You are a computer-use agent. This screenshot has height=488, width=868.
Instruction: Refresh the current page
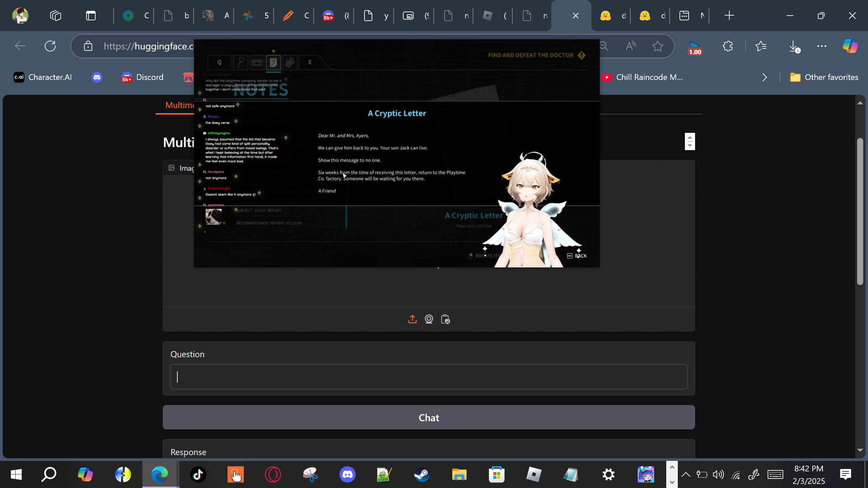50,46
